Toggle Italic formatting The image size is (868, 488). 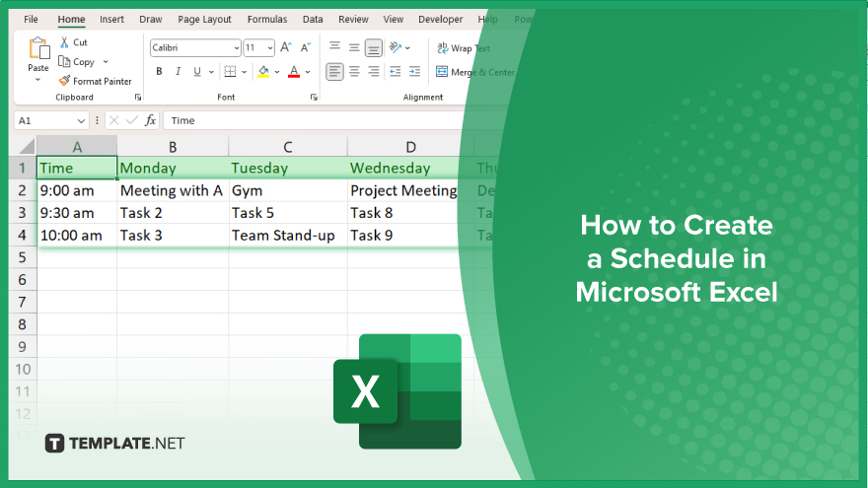pos(178,71)
